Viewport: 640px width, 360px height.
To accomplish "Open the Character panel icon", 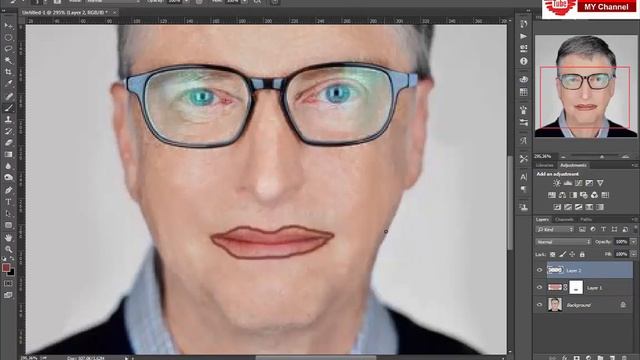I will (x=524, y=177).
